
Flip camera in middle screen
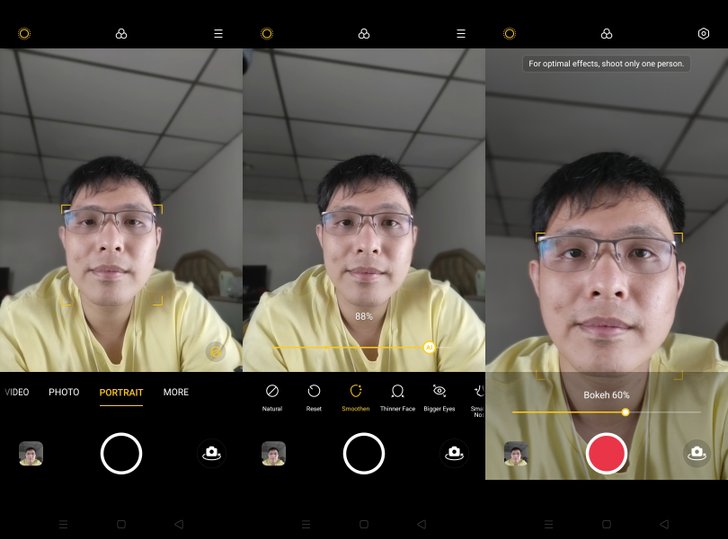454,453
